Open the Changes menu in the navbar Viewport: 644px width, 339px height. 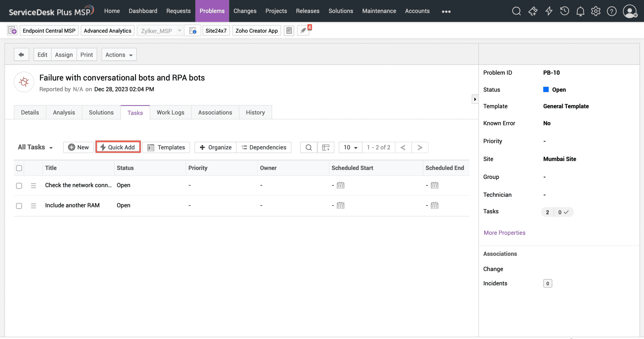coord(245,11)
